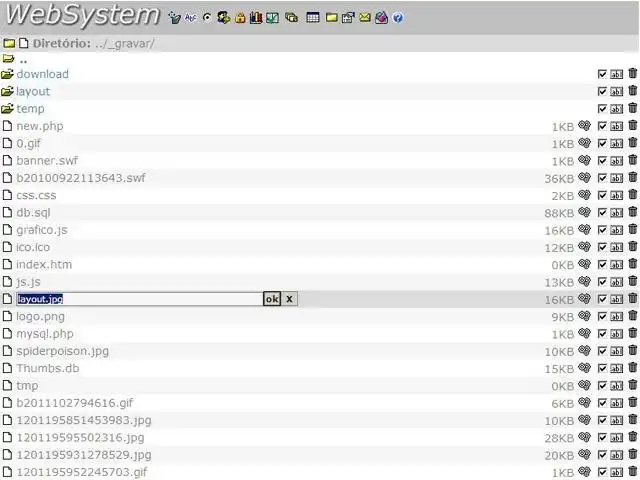640x480 pixels.
Task: Toggle checkbox for js.js
Action: (602, 282)
